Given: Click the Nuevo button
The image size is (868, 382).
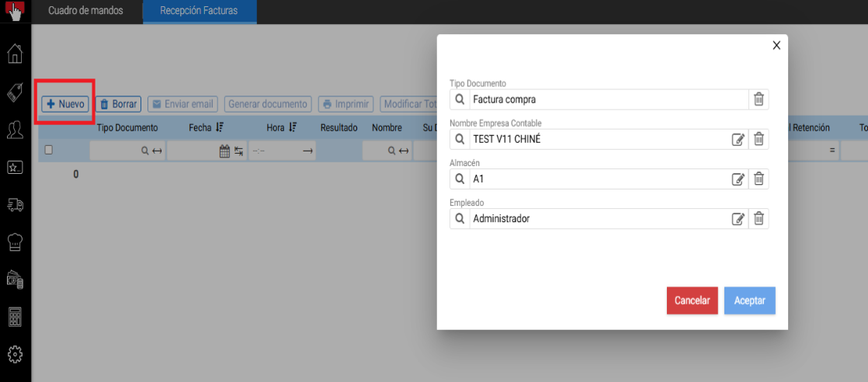Looking at the screenshot, I should [65, 103].
